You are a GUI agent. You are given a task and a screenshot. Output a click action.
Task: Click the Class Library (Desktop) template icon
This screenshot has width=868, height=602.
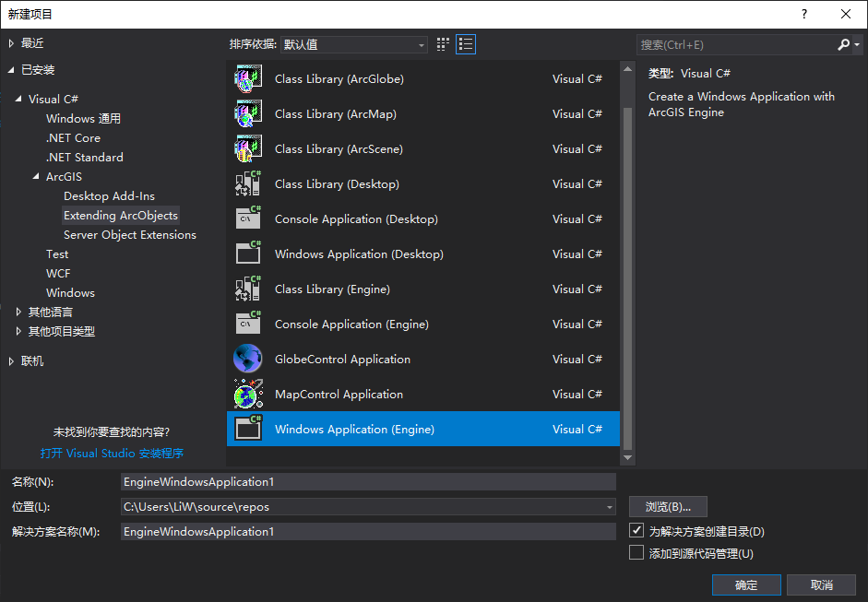(x=248, y=183)
